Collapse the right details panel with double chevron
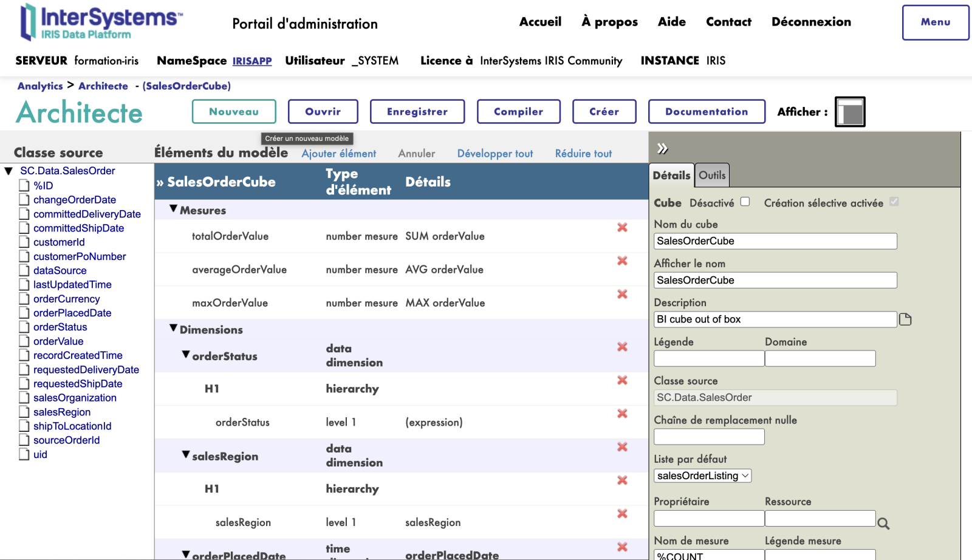The image size is (972, 560). pyautogui.click(x=662, y=149)
